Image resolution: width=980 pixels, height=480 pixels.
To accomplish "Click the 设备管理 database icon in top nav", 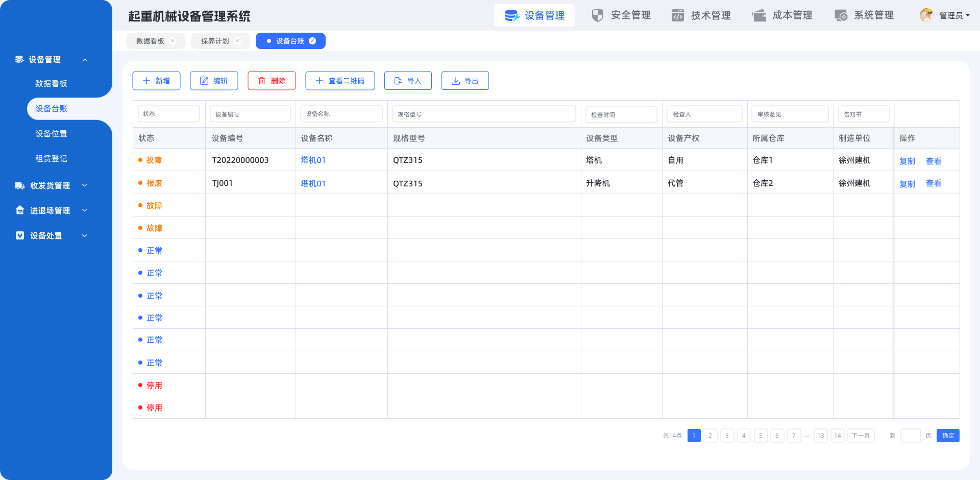I will 512,15.
